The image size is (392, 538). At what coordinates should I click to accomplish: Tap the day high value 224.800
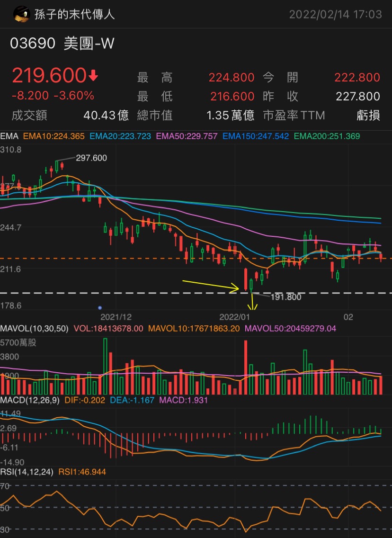point(232,78)
